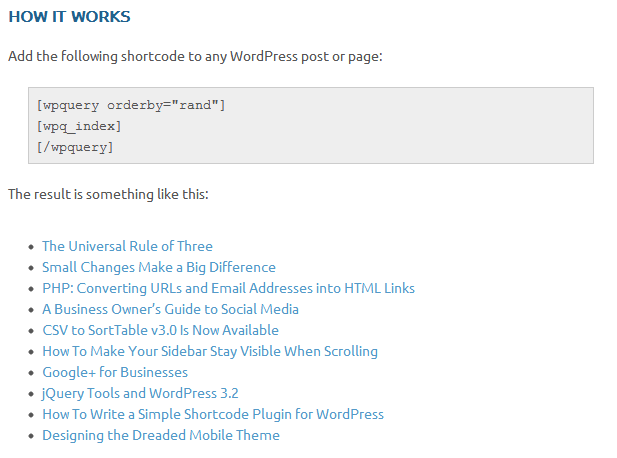
Task: Click 'Designing the Dreaded Mobile Theme' link
Action: coord(161,435)
